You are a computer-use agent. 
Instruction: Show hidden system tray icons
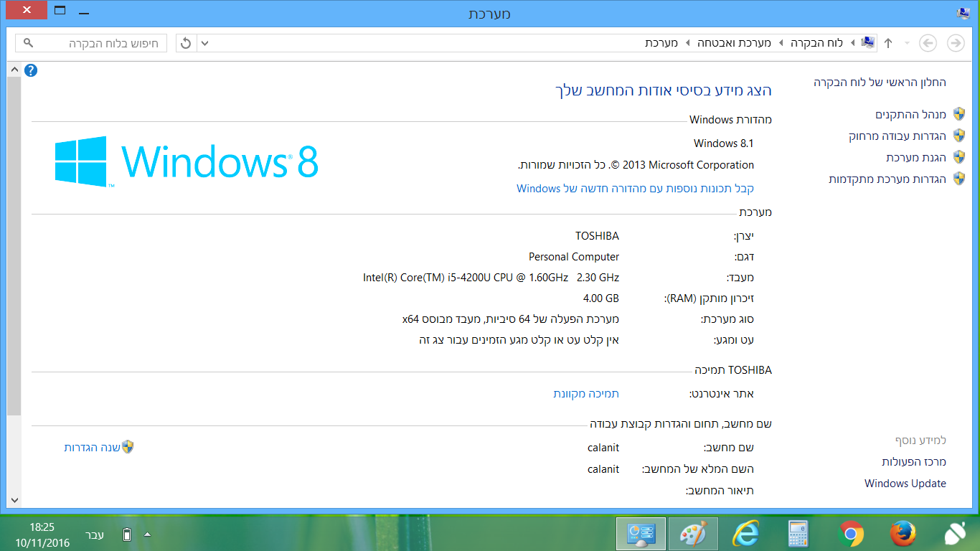[147, 534]
